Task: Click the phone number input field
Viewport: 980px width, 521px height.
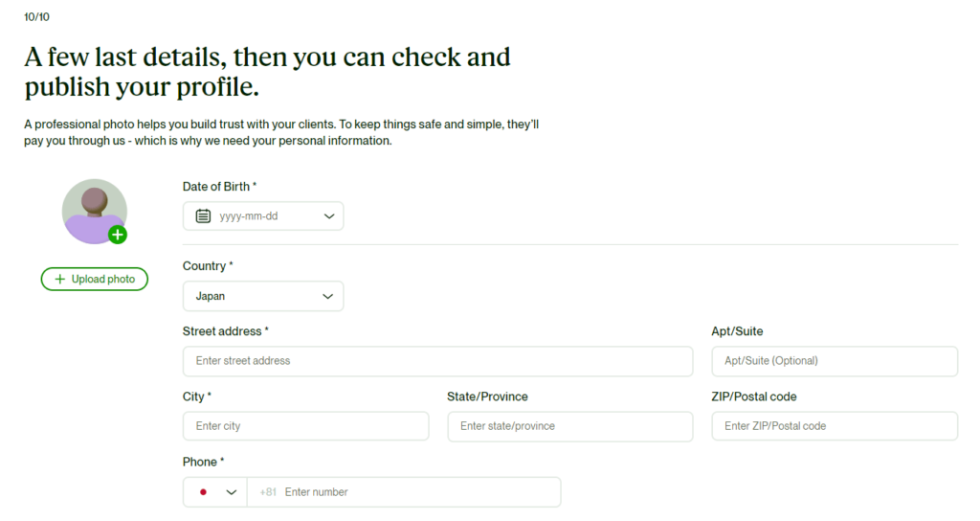Action: (x=404, y=492)
